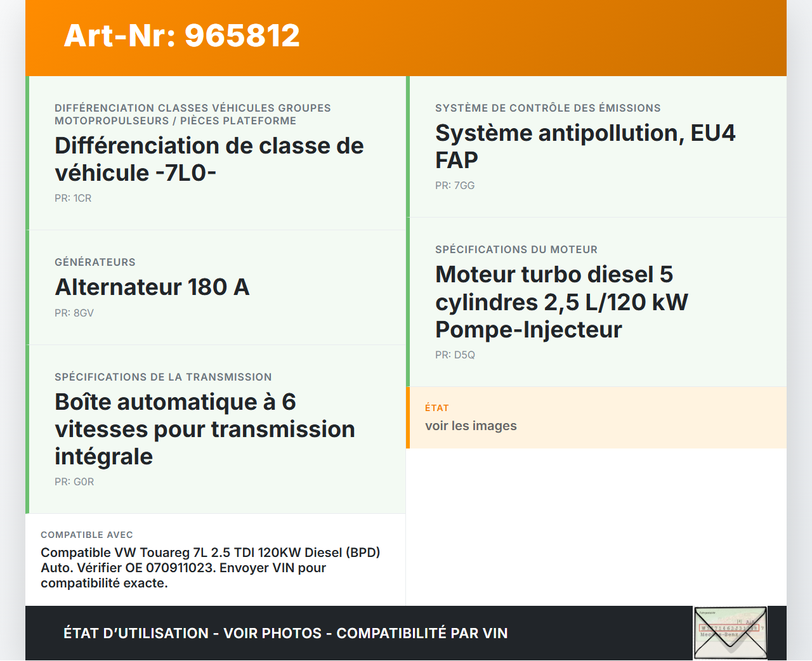
Task: Click the 'ÉTAT D'UTILISATION - VOIR PHOTOS' footer text
Action: click(285, 633)
